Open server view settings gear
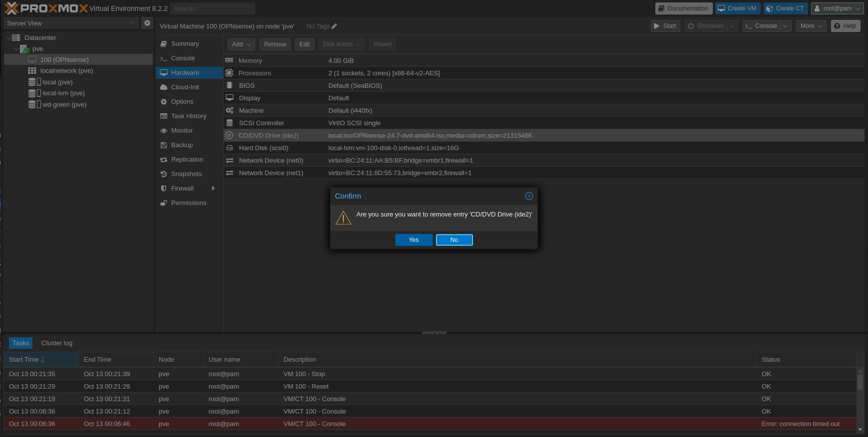The width and height of the screenshot is (868, 437). (147, 23)
